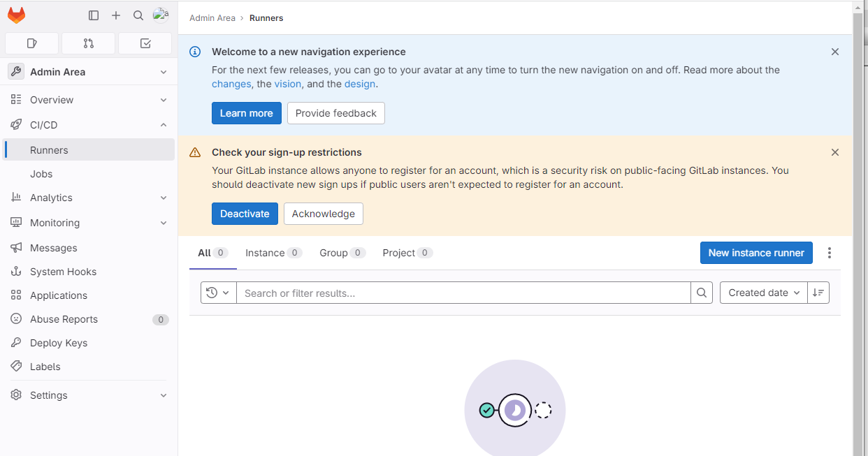Open the To-Do List checkmark icon
The height and width of the screenshot is (456, 868).
point(145,43)
